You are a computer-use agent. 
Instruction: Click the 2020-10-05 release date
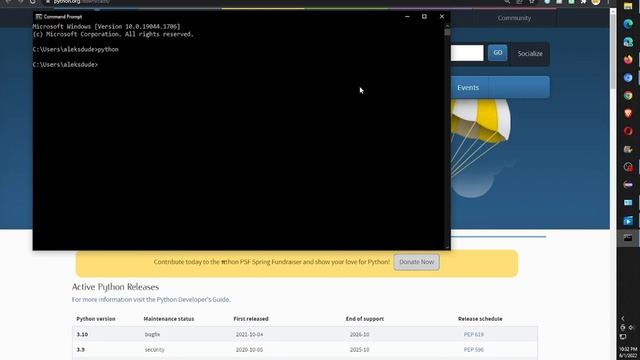pos(249,350)
